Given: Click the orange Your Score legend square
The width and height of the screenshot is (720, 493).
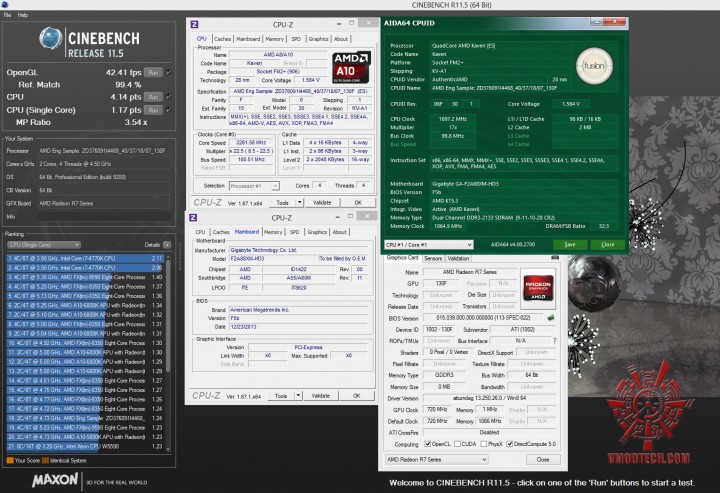Looking at the screenshot, I should [10, 460].
